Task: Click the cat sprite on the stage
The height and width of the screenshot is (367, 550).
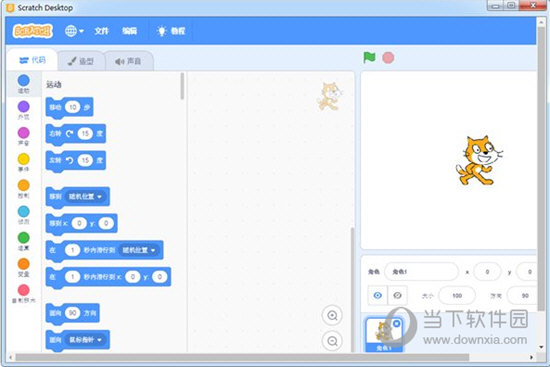Action: [479, 160]
